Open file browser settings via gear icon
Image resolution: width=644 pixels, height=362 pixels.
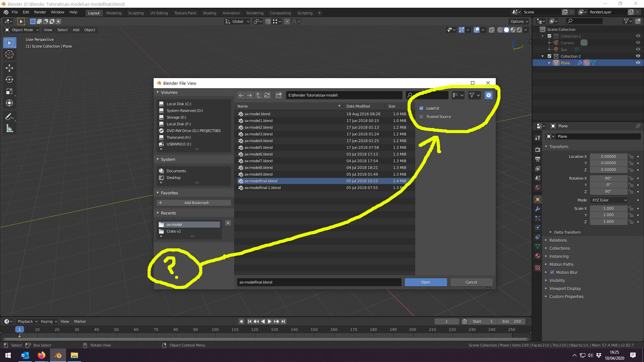[488, 95]
